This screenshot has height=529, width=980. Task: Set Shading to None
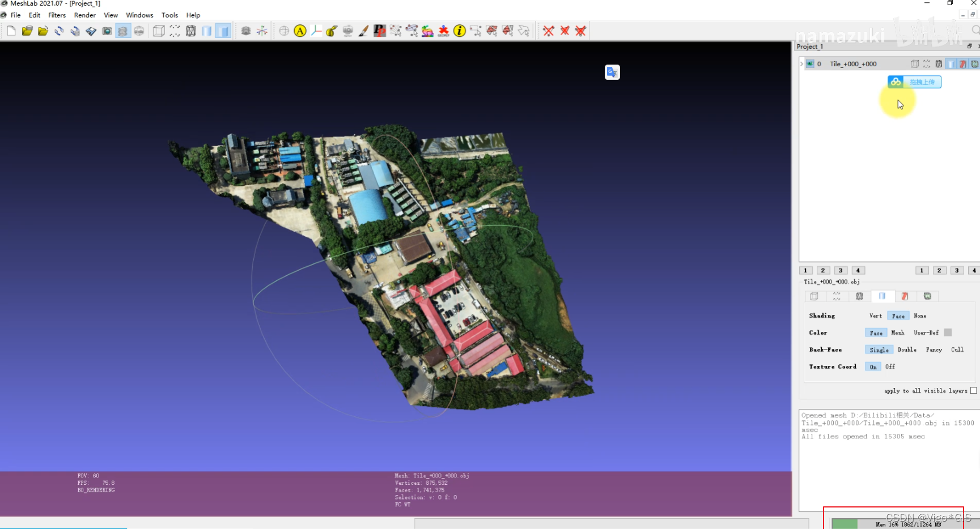point(920,316)
